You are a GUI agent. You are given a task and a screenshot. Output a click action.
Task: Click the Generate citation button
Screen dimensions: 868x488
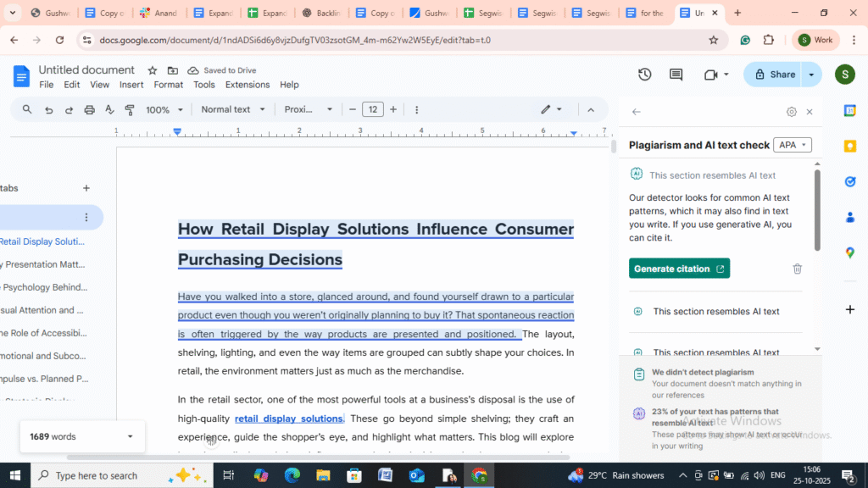pos(679,269)
